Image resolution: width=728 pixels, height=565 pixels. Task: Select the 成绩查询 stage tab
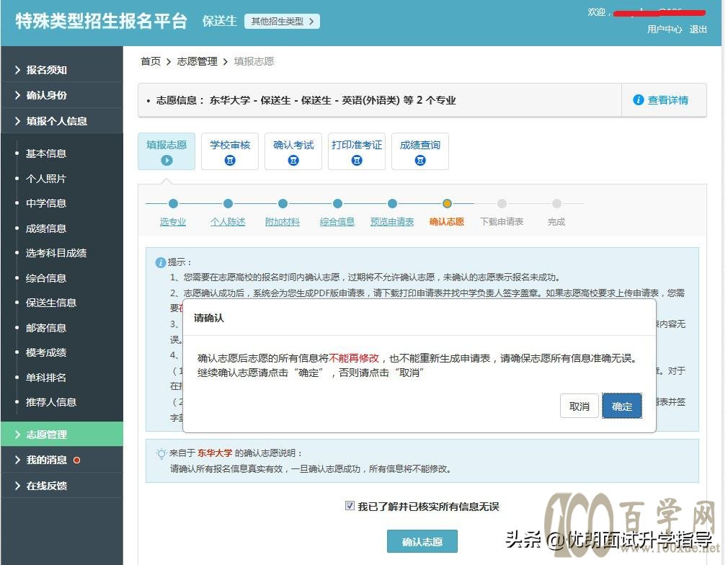pyautogui.click(x=420, y=151)
